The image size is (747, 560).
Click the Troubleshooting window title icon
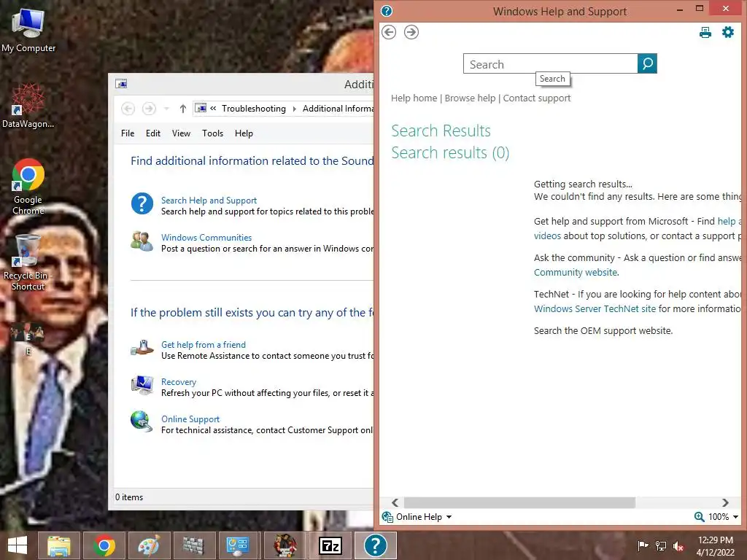click(121, 84)
